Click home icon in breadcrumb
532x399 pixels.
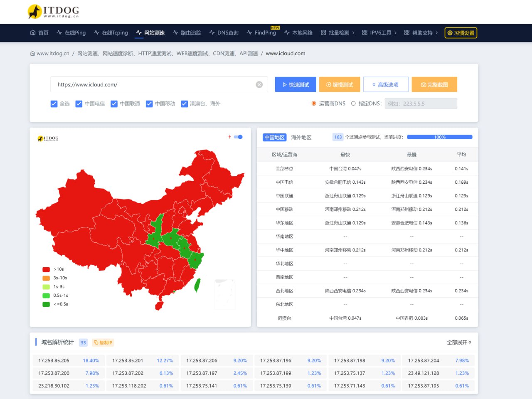[32, 53]
